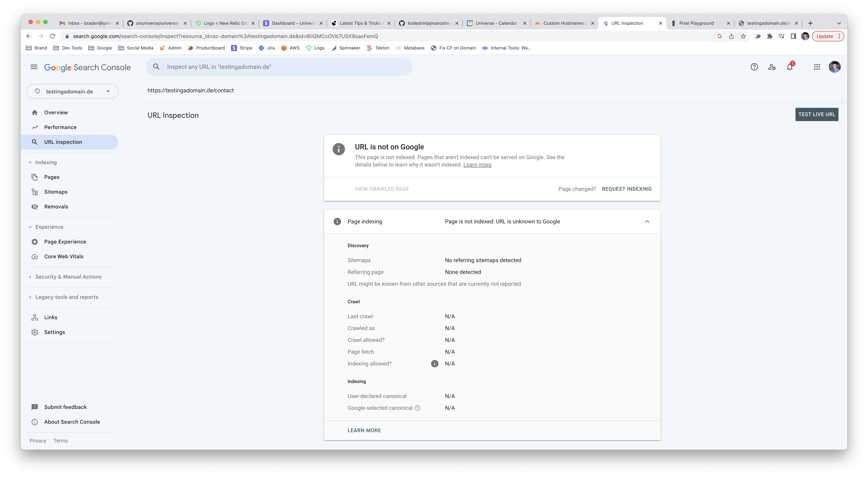868x477 pixels.
Task: Expand Security & Manual Actions
Action: click(65, 277)
